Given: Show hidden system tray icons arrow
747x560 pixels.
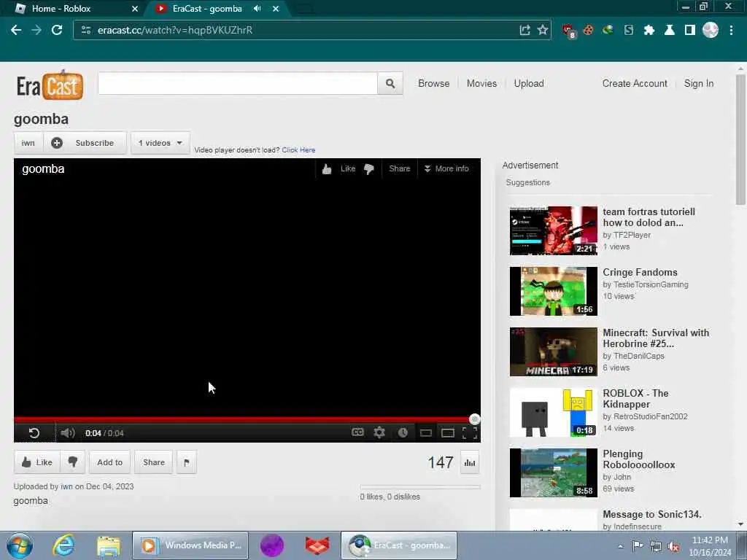Looking at the screenshot, I should pos(620,546).
